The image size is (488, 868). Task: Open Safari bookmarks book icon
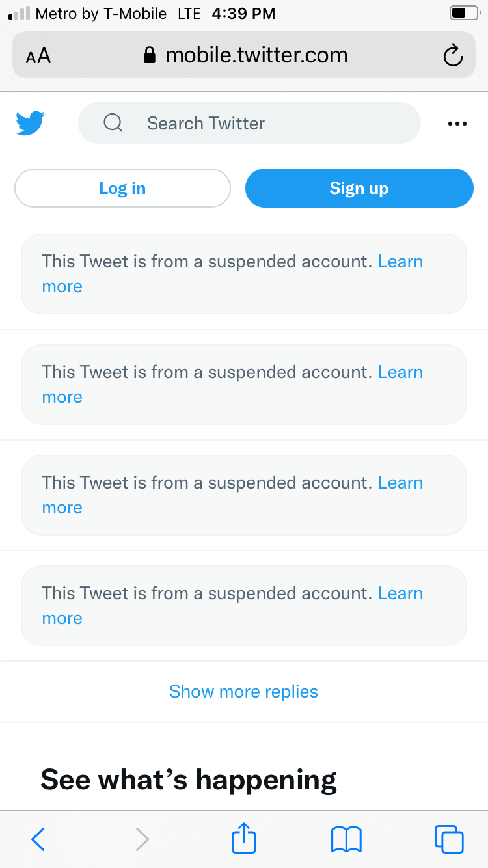[x=346, y=839]
